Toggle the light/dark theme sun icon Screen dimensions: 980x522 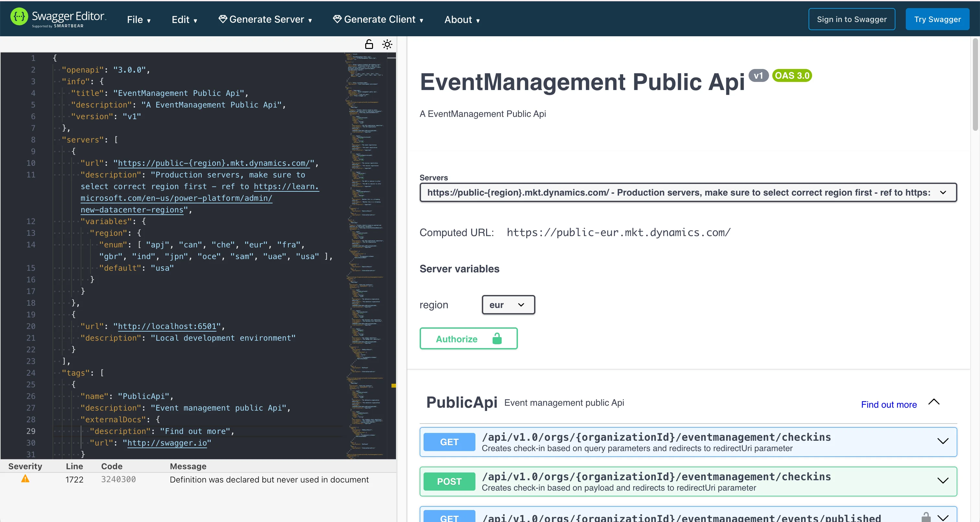[x=387, y=44]
